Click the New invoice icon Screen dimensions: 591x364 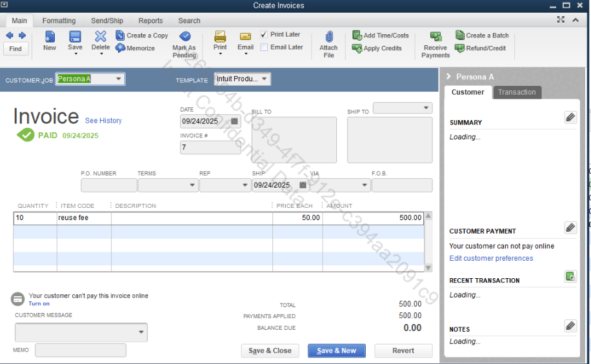coord(50,37)
